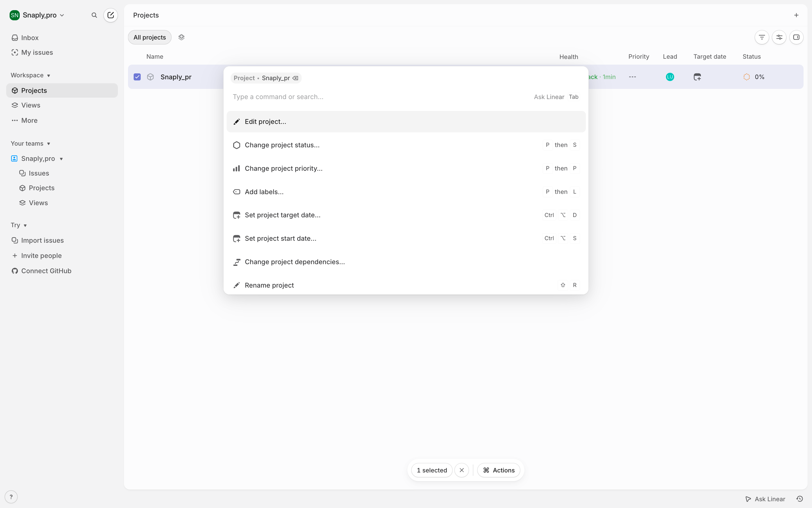Click the Snaply_pr project cube icon

point(150,77)
